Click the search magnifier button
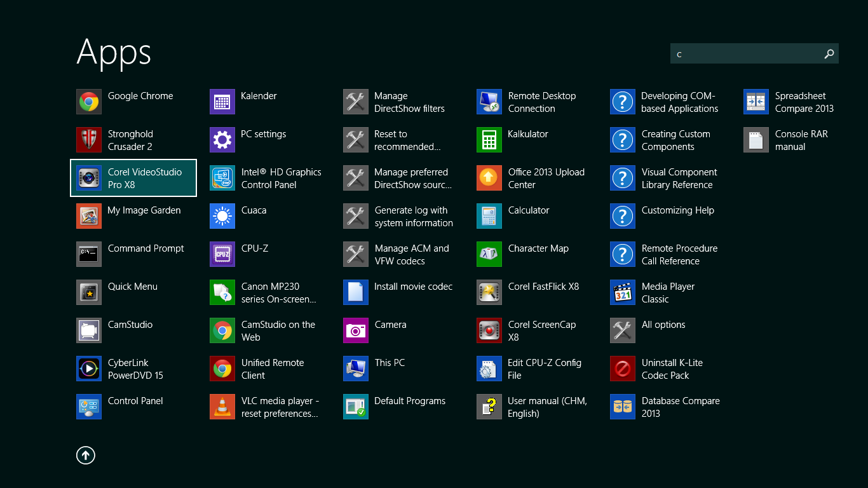The height and width of the screenshot is (488, 868). (829, 54)
